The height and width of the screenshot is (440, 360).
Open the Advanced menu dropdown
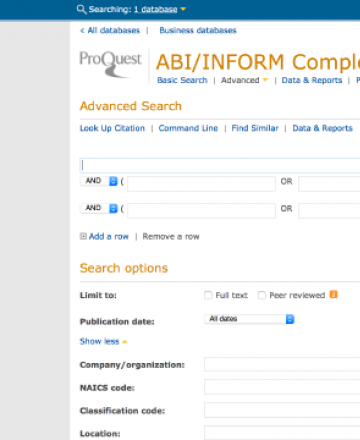tap(244, 80)
